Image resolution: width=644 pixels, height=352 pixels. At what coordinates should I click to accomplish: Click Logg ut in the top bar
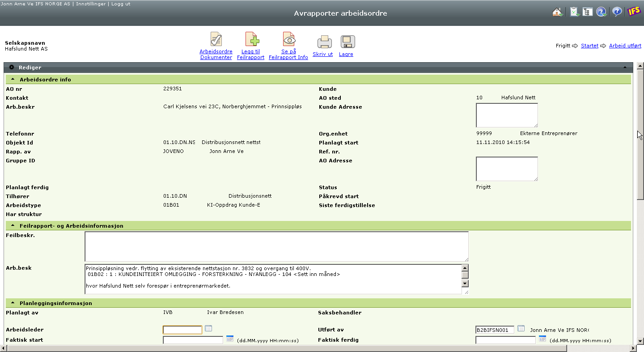[121, 4]
